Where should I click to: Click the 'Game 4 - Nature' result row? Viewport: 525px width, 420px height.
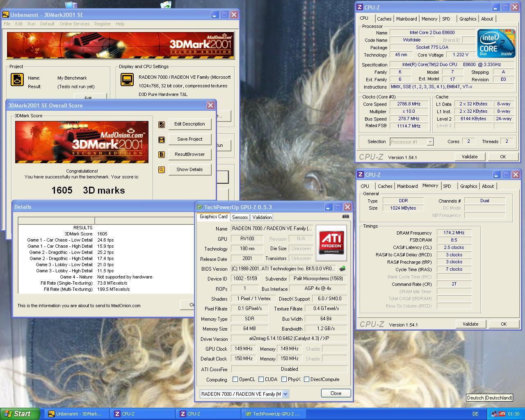pyautogui.click(x=106, y=277)
